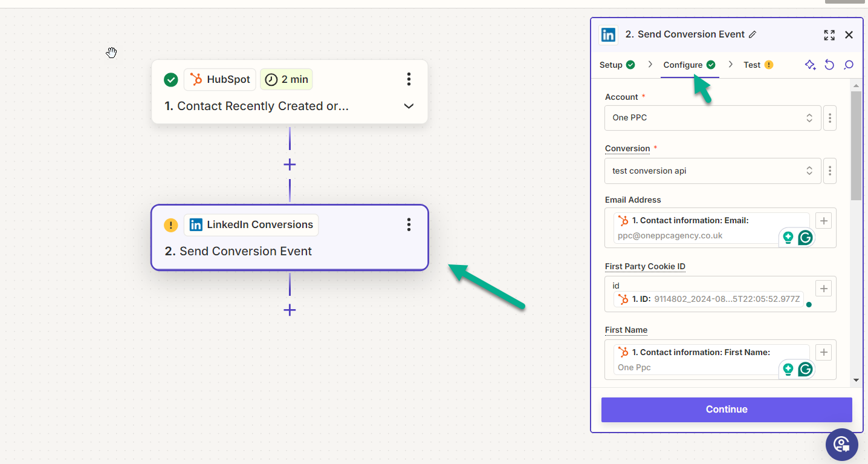Click the undo/refresh icon in panel toolbar
Screen dimensions: 868x464
click(x=829, y=65)
